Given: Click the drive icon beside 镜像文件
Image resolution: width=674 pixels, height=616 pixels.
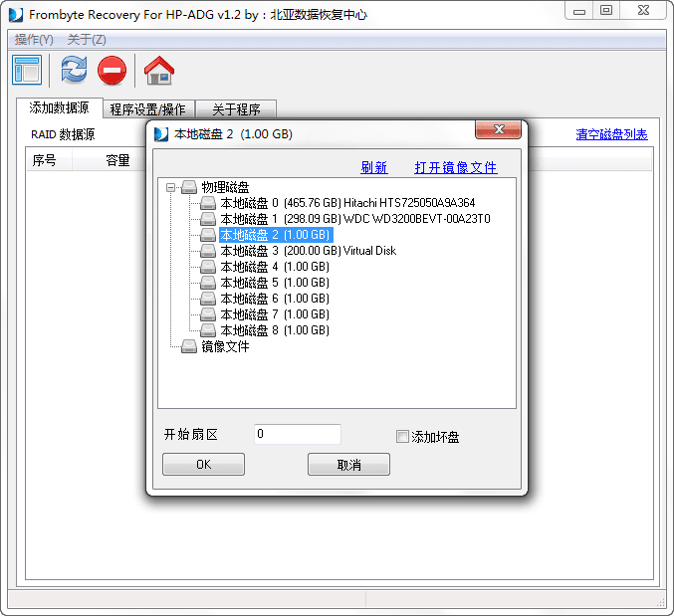Looking at the screenshot, I should [189, 346].
